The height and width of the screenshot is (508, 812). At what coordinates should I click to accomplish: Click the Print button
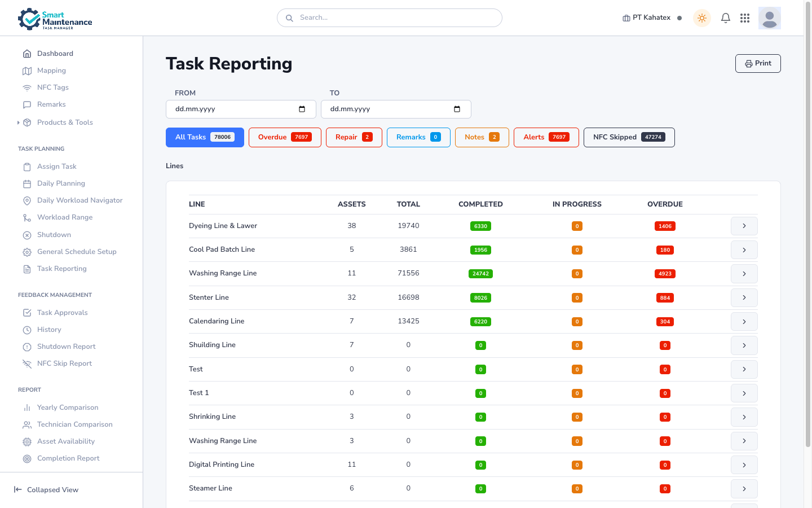pyautogui.click(x=757, y=64)
